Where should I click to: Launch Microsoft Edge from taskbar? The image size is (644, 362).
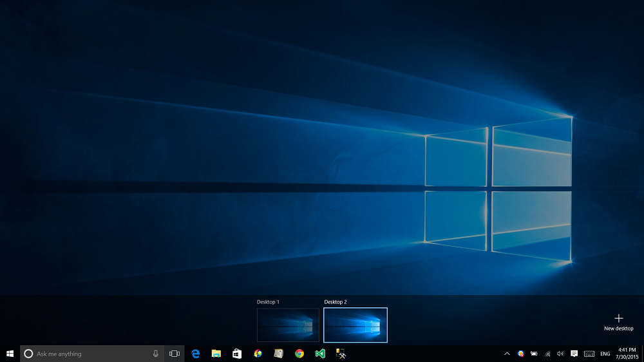(x=196, y=354)
